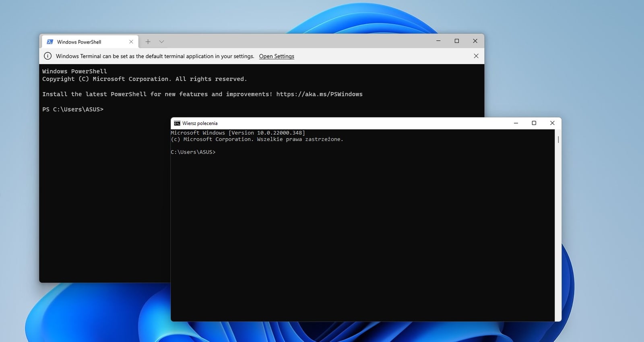This screenshot has height=342, width=644.
Task: Click the aka.ms/PSWindows URL
Action: click(319, 94)
